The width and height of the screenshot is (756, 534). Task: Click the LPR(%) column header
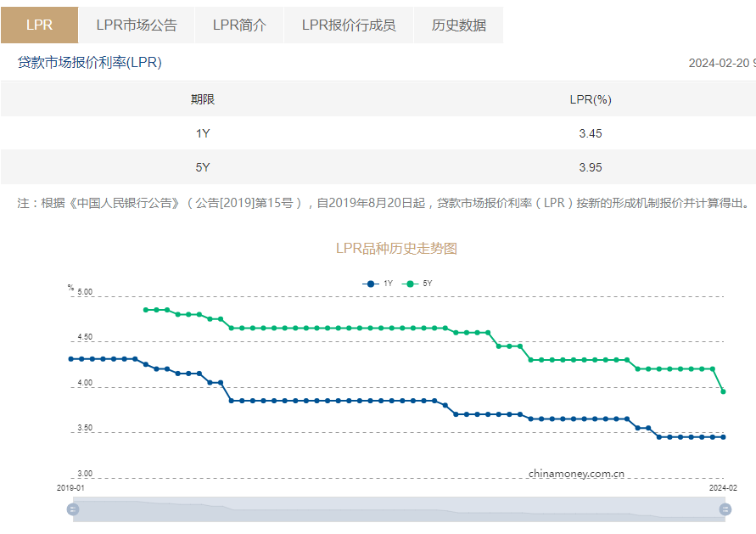(591, 99)
